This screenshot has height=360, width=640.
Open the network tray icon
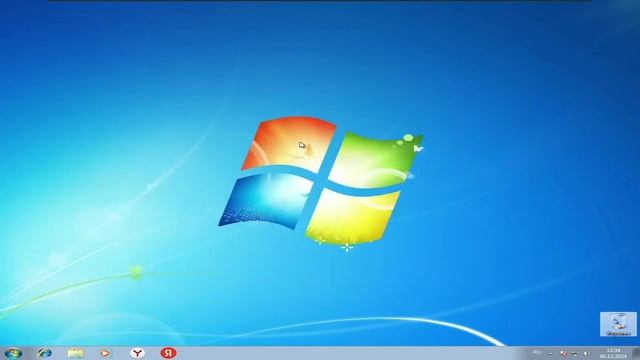click(x=575, y=353)
